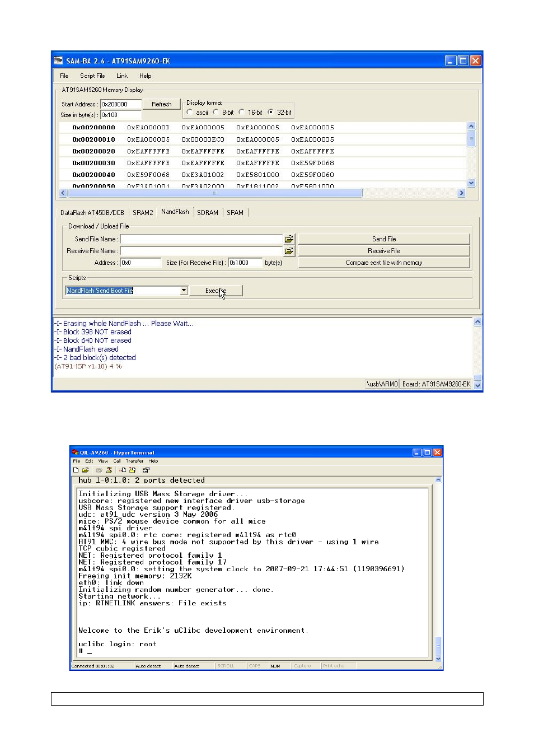Viewport: 534px width, 756px height.
Task: Switch to SRAM tab
Action: [235, 213]
